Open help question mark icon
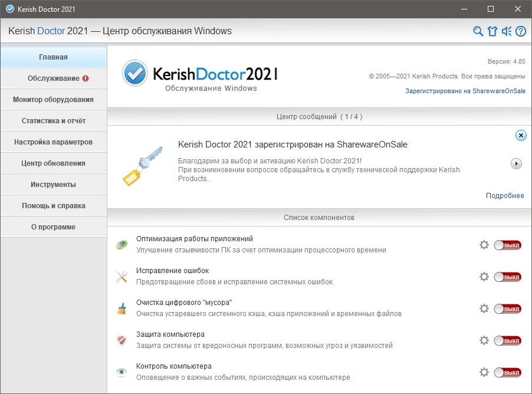The height and width of the screenshot is (394, 532). point(521,31)
